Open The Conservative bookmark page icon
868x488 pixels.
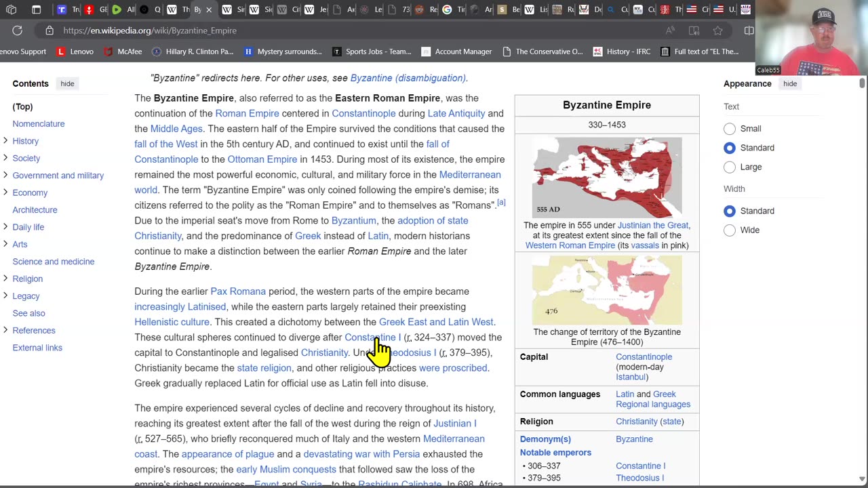(x=507, y=52)
